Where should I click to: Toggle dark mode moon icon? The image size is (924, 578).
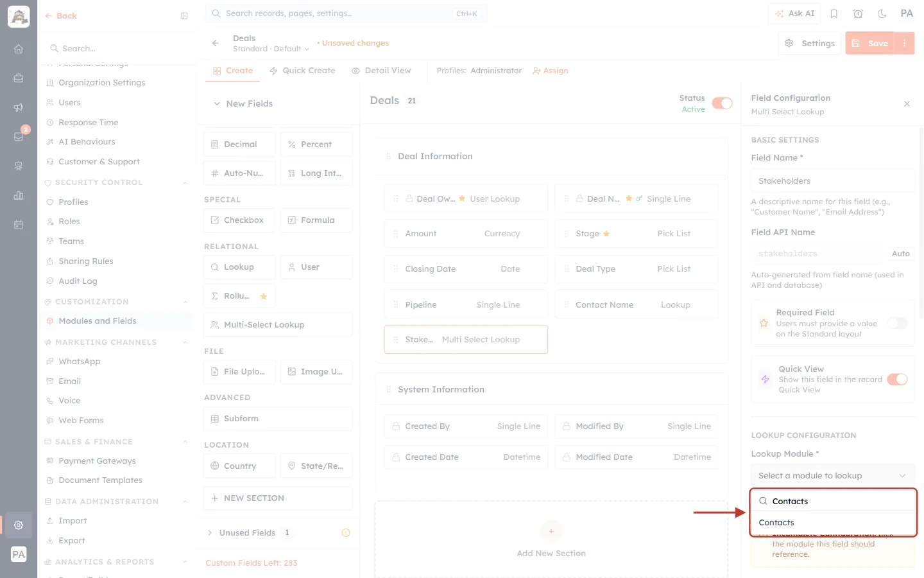pos(882,13)
